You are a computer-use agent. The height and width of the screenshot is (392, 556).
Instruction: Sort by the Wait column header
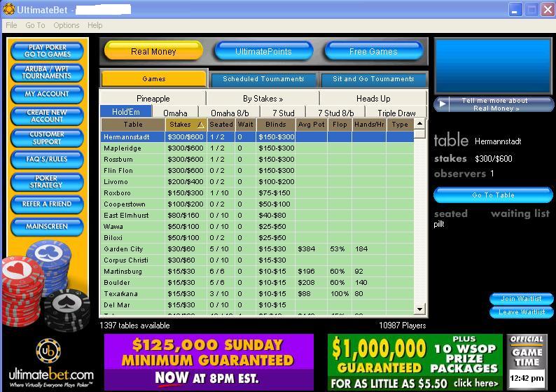245,125
